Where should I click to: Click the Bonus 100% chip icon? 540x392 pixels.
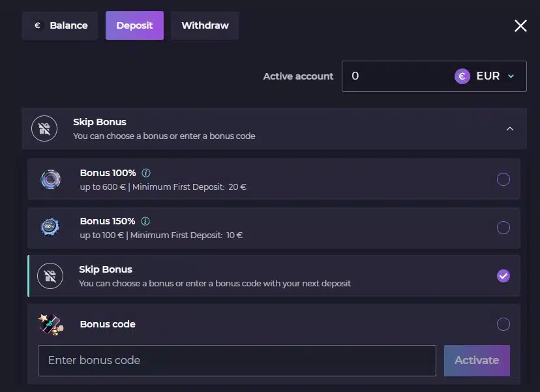coord(51,179)
